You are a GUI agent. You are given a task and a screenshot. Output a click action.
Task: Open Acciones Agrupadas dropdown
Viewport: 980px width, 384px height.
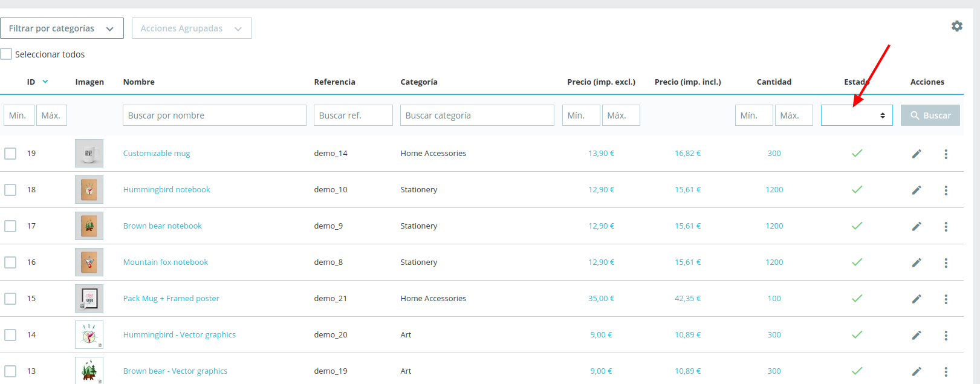(192, 28)
